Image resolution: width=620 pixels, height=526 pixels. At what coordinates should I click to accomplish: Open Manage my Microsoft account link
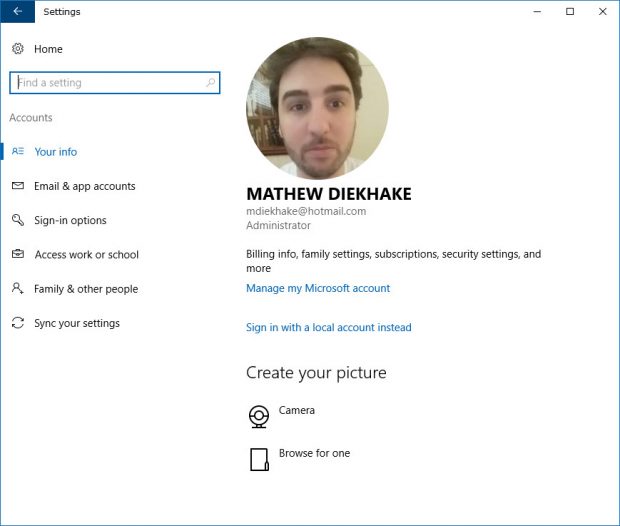pyautogui.click(x=318, y=288)
